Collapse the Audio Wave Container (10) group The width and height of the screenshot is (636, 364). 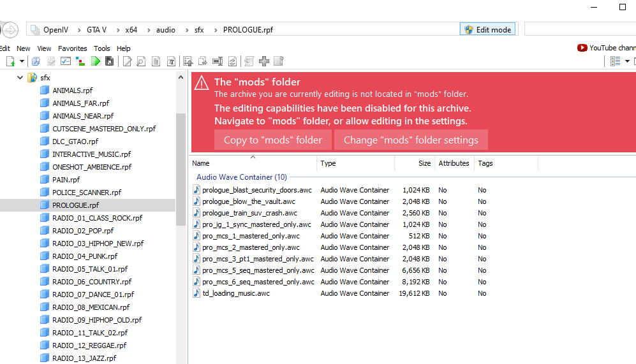tap(241, 177)
